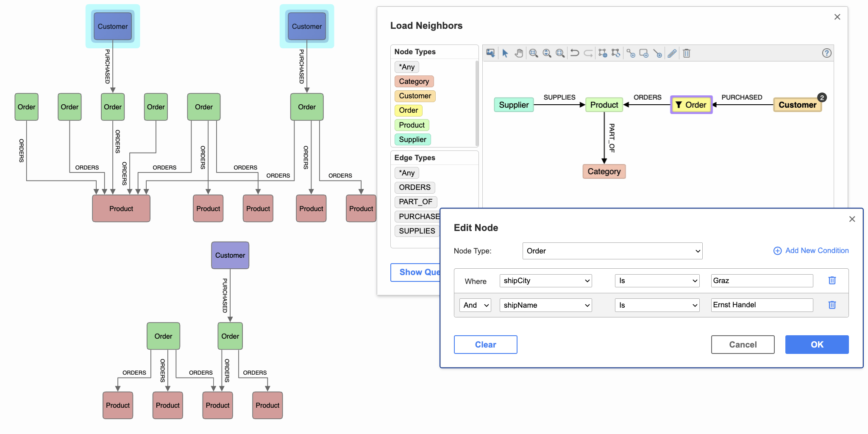
Task: Open the Is operator dropdown for shipName
Action: point(657,305)
